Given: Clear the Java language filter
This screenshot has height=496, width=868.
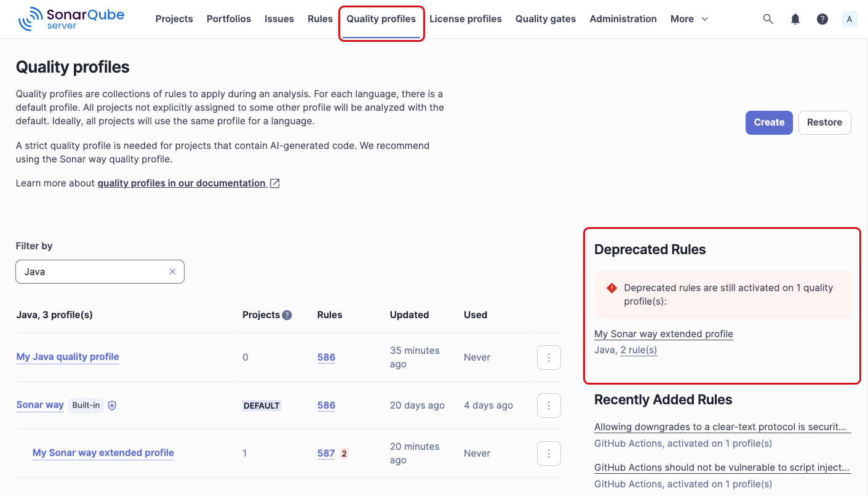Looking at the screenshot, I should pyautogui.click(x=172, y=271).
